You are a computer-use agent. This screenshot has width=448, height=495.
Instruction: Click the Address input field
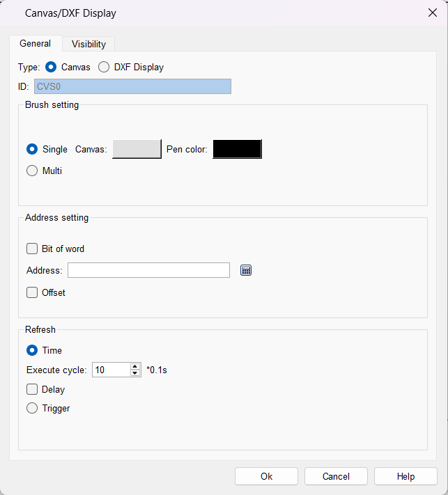(x=148, y=270)
